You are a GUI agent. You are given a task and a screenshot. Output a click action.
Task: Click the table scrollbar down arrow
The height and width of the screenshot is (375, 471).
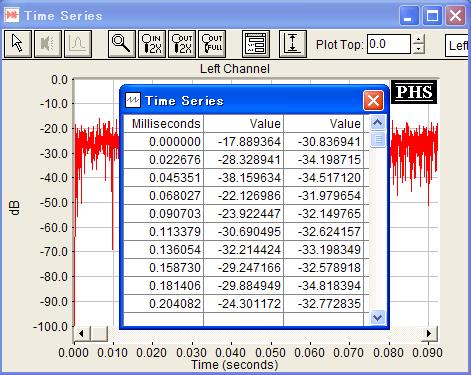(377, 317)
